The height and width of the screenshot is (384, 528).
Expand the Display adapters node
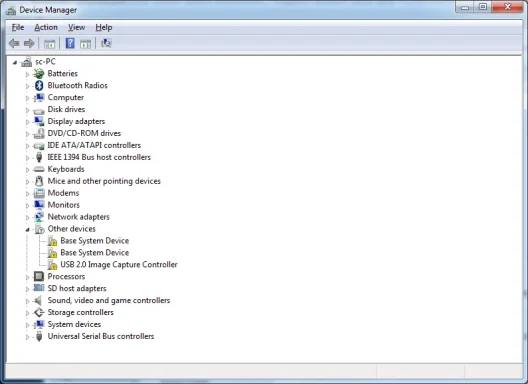(28, 122)
